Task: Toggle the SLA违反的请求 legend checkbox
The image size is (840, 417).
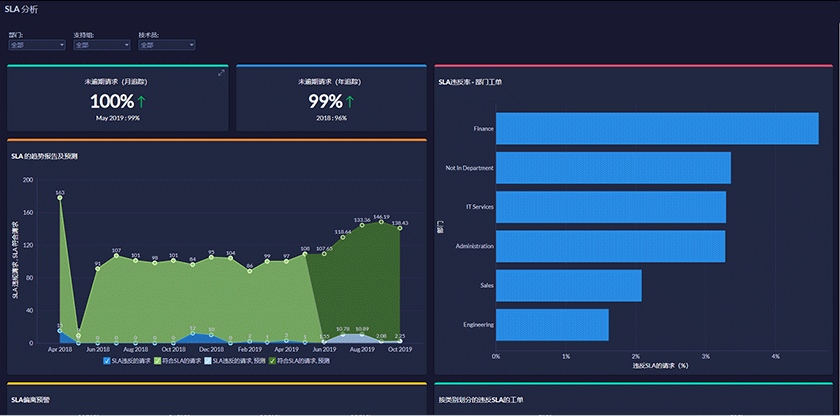Action: pyautogui.click(x=107, y=360)
